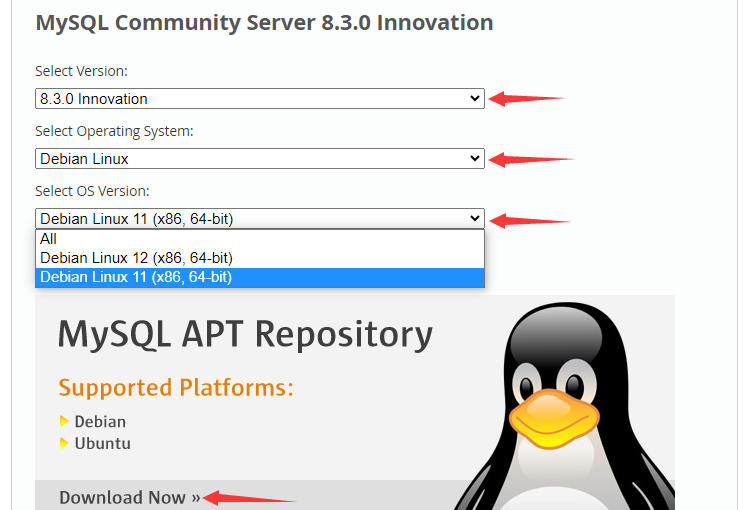Viewport: 750px width, 510px height.
Task: Click the MySQL Community Server 8.3.0 Innovation heading
Action: coord(265,22)
